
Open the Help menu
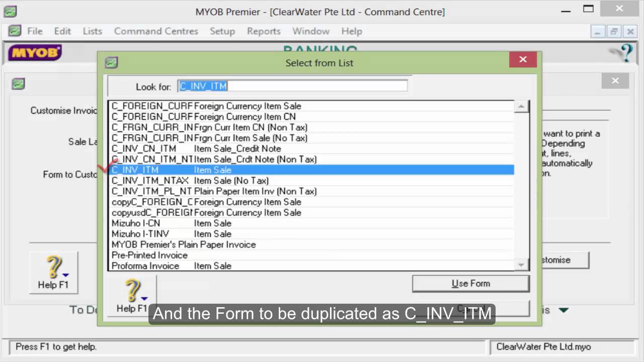click(352, 31)
